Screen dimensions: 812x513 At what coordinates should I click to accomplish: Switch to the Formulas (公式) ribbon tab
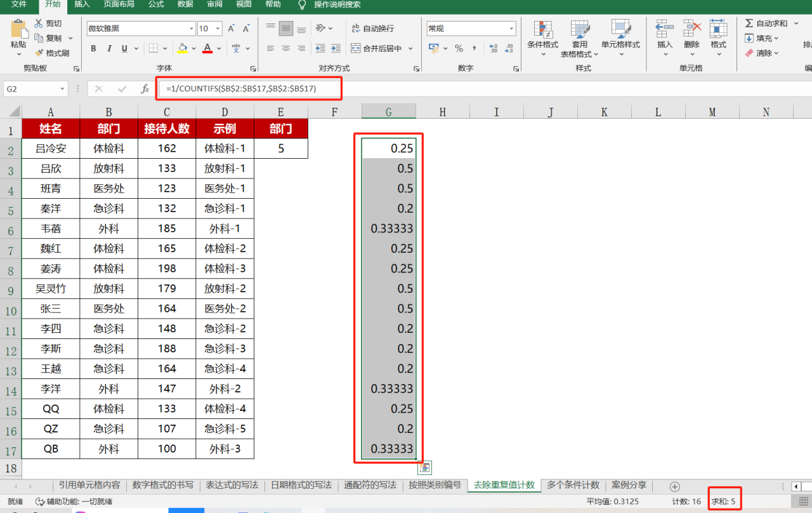coord(155,4)
